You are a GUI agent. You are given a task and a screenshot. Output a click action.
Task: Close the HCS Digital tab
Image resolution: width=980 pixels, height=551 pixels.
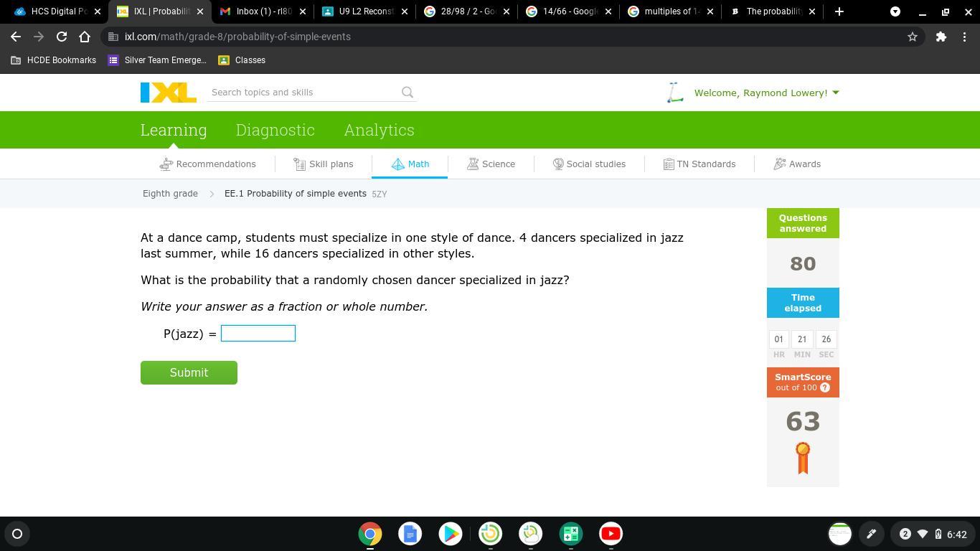pos(98,11)
